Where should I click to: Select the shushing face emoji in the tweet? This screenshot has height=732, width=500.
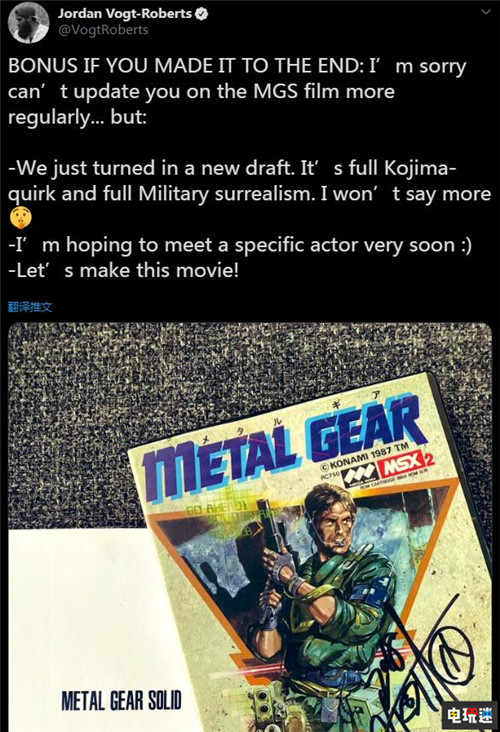[x=21, y=218]
